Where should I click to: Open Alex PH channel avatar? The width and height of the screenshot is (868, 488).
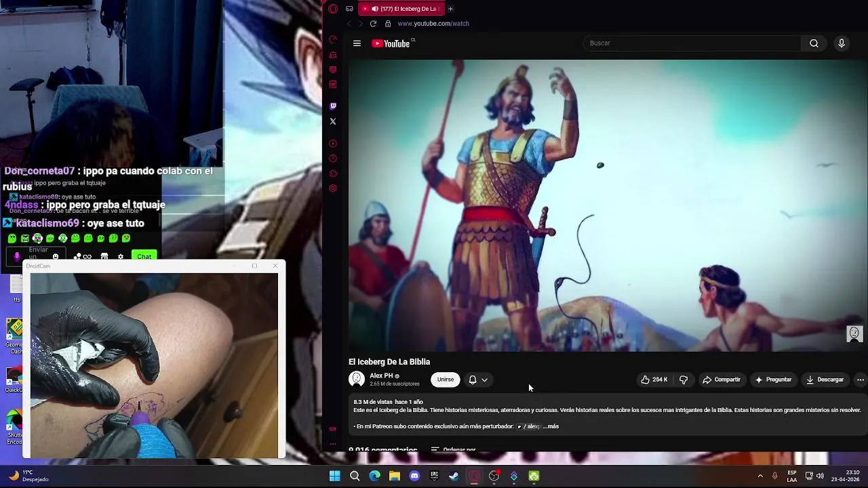pyautogui.click(x=357, y=380)
